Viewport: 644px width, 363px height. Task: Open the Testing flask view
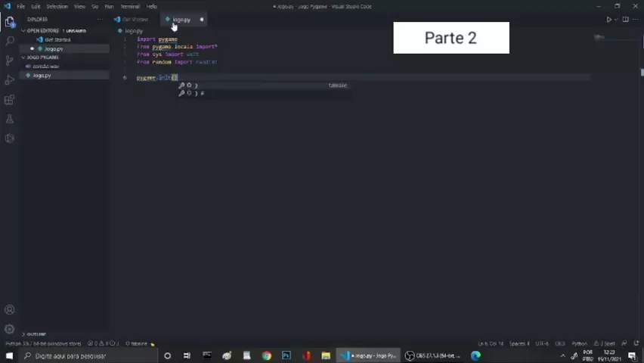coord(9,119)
